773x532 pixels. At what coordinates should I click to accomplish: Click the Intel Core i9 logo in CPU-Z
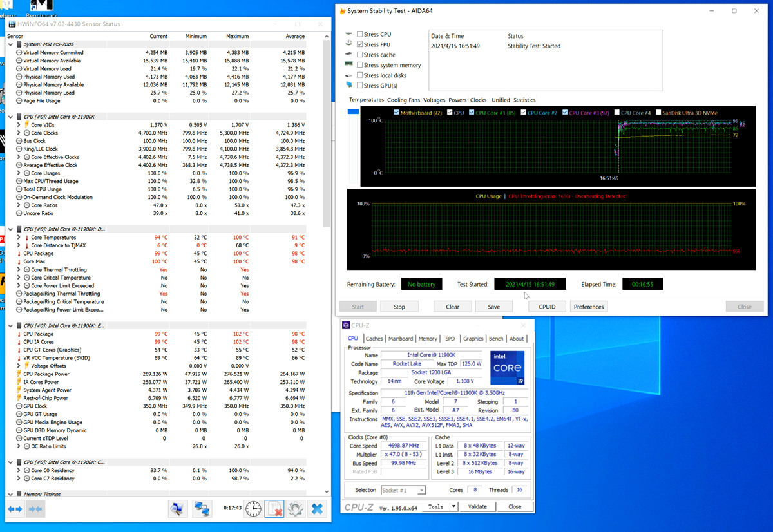pyautogui.click(x=508, y=368)
